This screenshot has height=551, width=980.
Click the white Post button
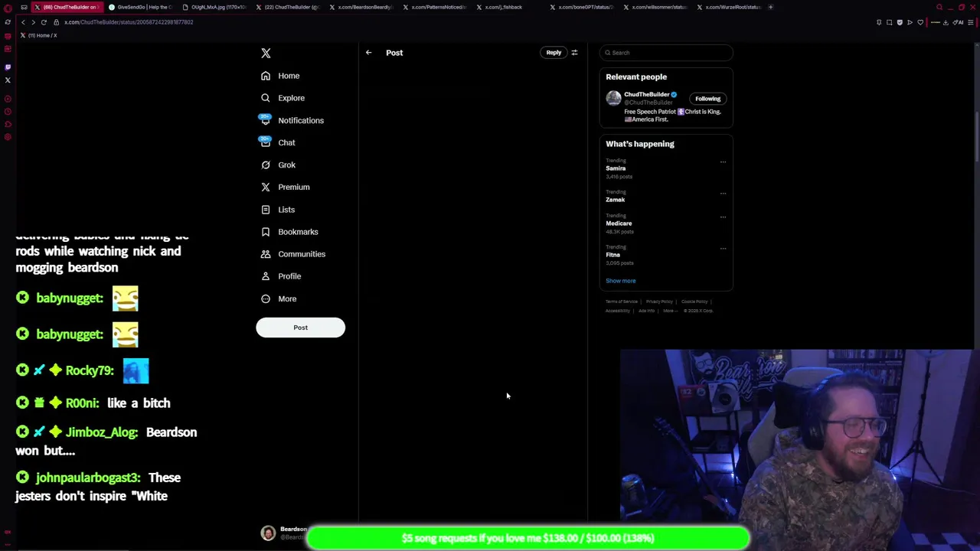click(x=300, y=328)
